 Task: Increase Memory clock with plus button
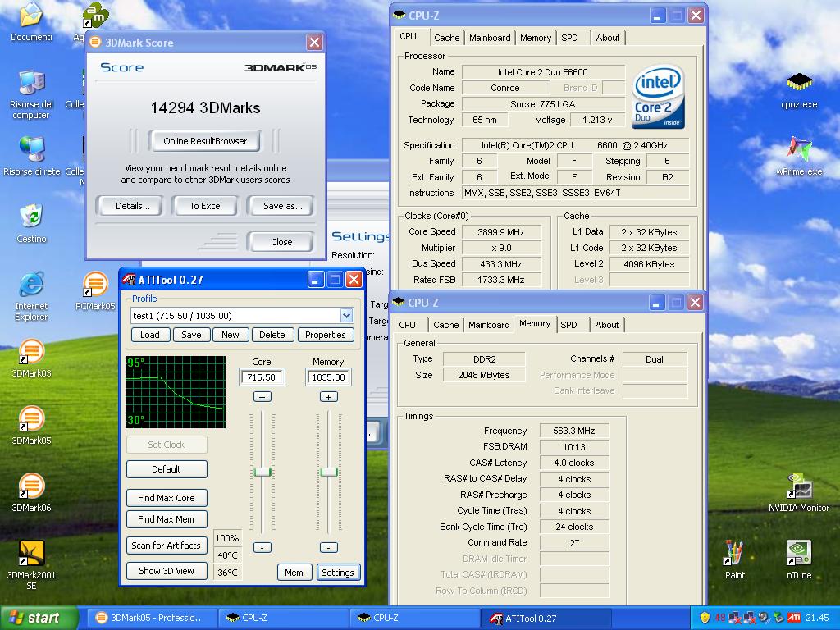(x=328, y=397)
